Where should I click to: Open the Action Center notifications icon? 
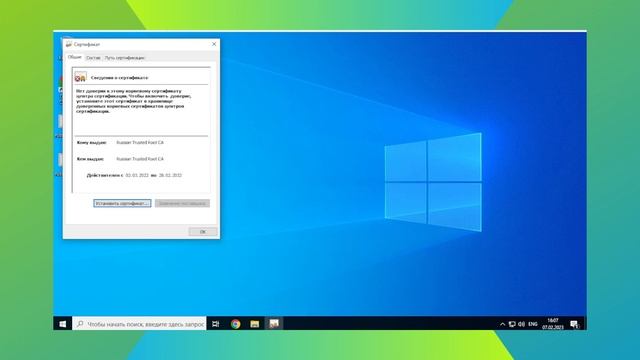(x=575, y=324)
